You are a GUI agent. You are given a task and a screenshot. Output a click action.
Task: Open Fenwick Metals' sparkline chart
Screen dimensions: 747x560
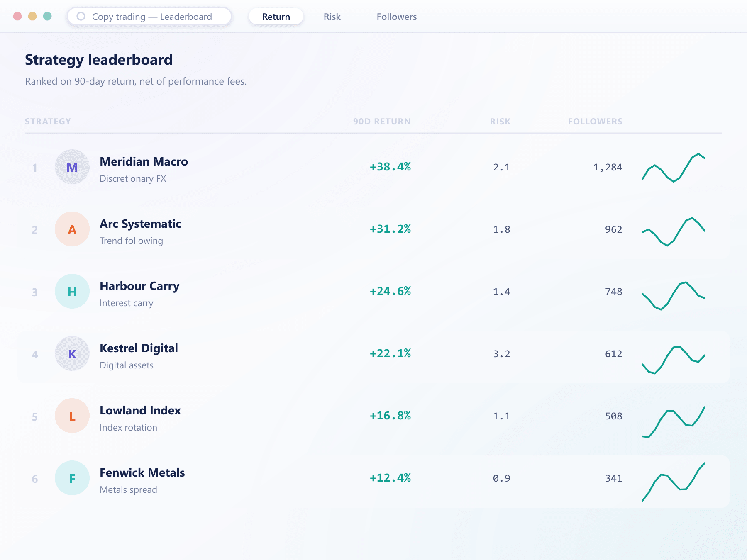[674, 482]
